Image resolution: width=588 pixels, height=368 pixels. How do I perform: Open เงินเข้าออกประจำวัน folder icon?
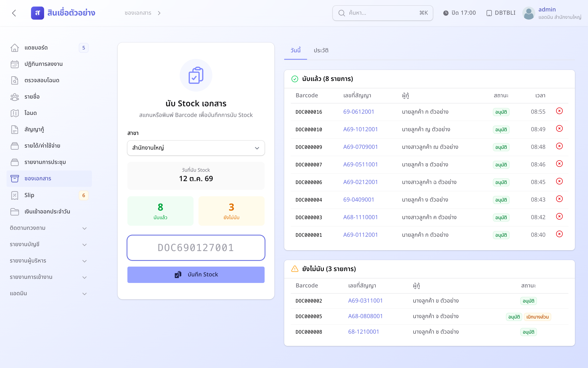14,212
